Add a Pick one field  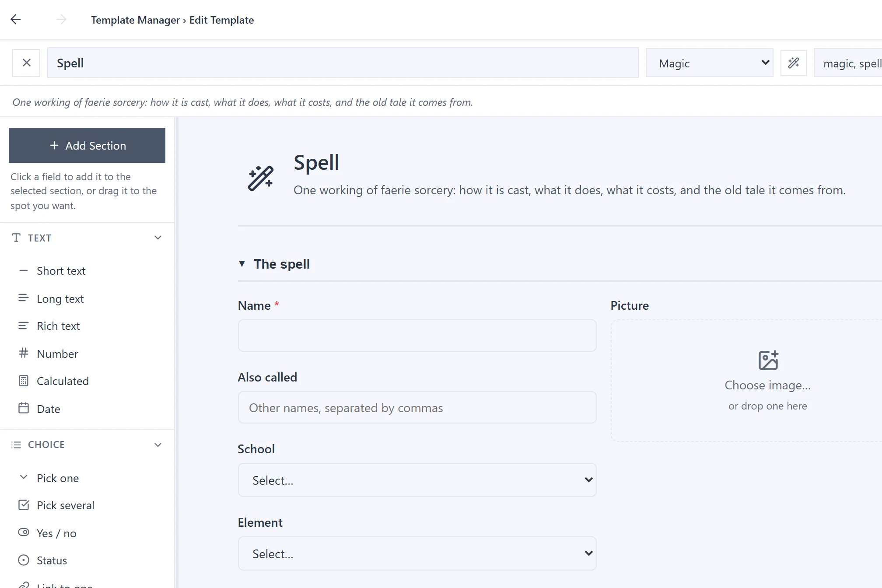[87, 478]
